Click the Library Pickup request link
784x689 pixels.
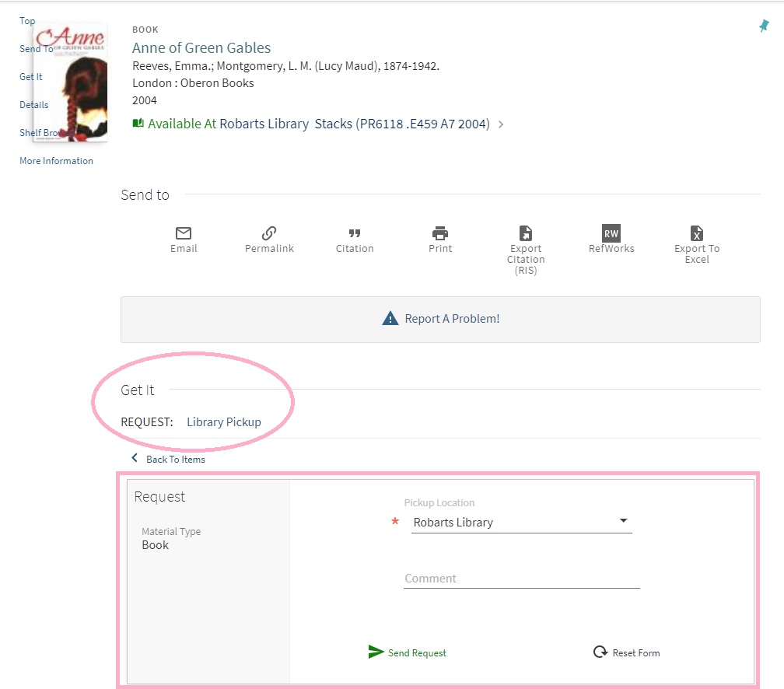[x=223, y=422]
